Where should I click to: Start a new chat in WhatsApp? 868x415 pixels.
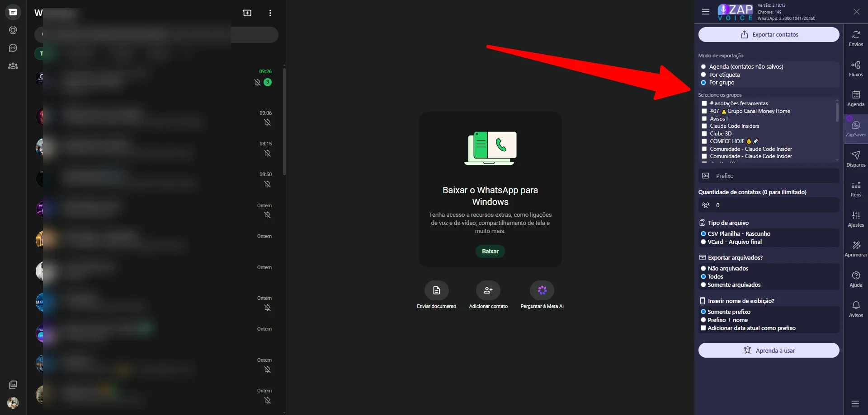(x=247, y=13)
